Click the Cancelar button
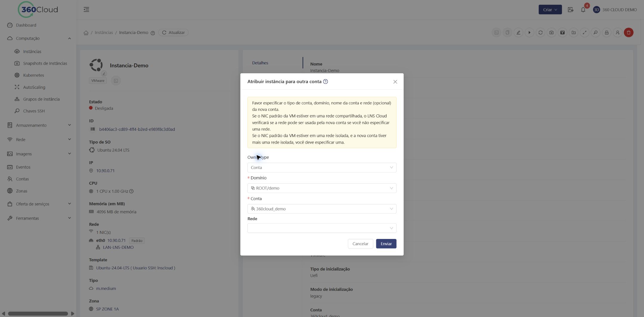 click(360, 244)
